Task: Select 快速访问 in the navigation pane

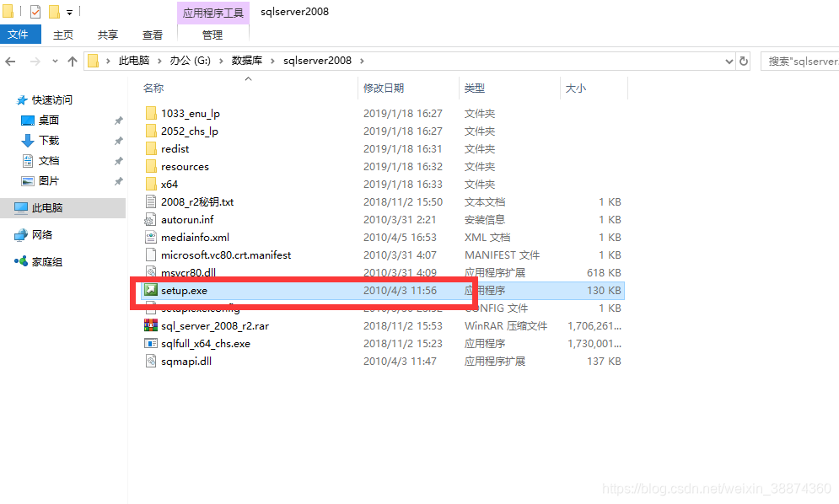Action: 52,100
